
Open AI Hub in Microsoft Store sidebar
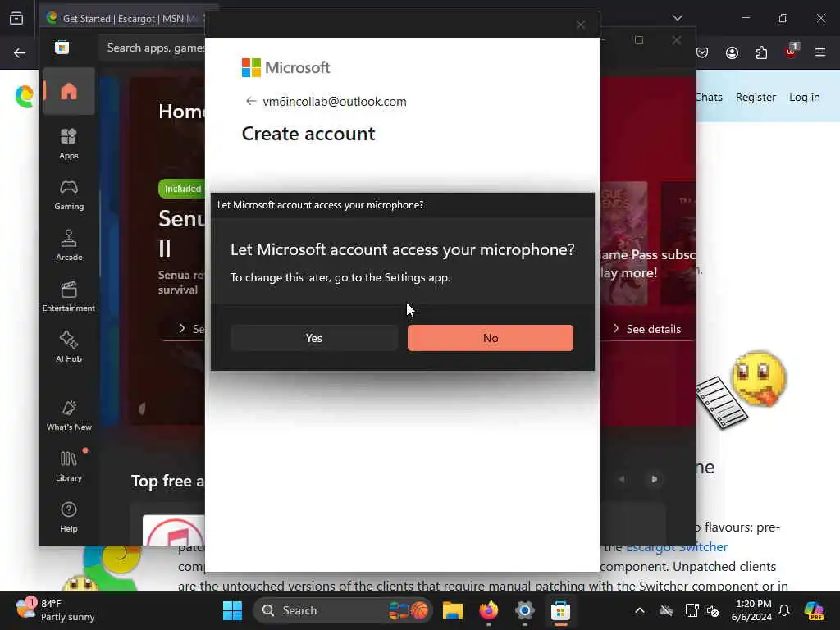69,347
